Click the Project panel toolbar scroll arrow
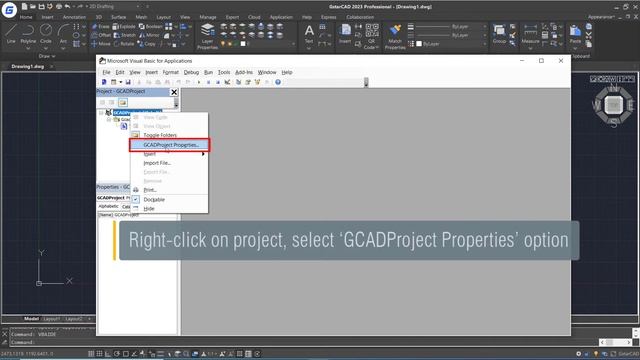 [176, 104]
